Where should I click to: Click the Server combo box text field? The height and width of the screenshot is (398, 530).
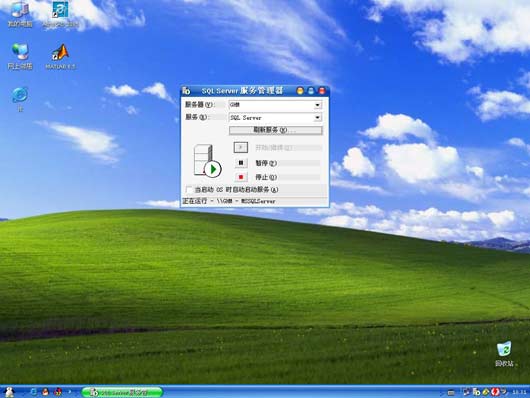click(271, 105)
